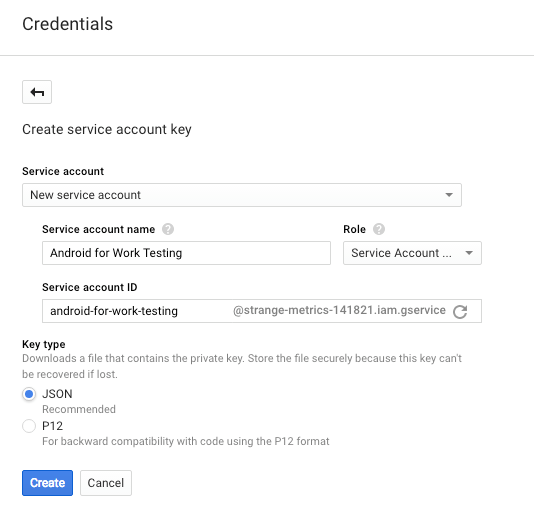Regenerate the service account ID

(x=460, y=311)
